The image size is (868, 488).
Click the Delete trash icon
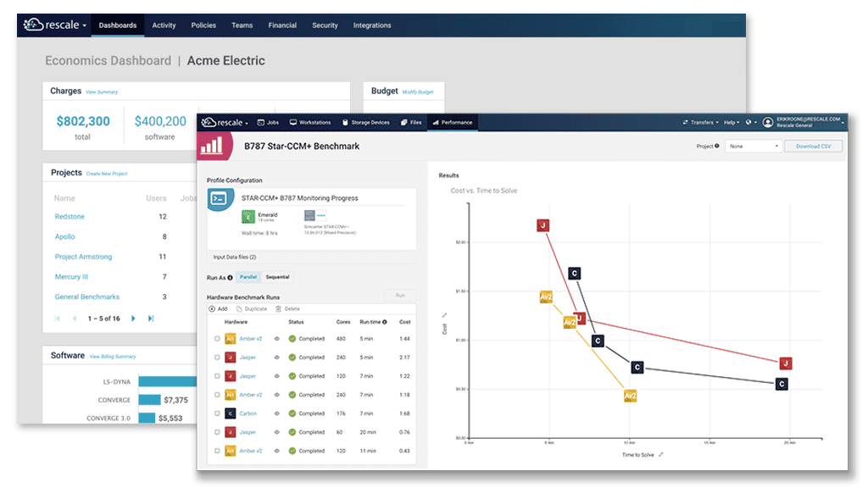tap(277, 309)
